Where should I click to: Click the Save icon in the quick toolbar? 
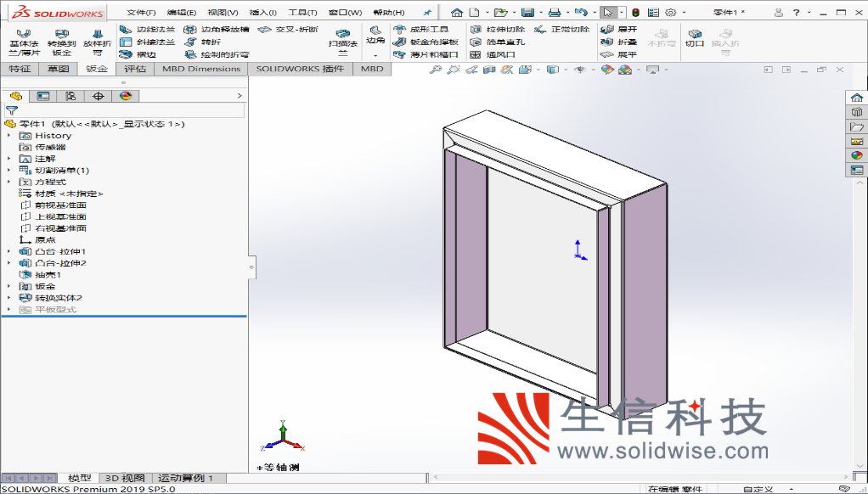[527, 12]
